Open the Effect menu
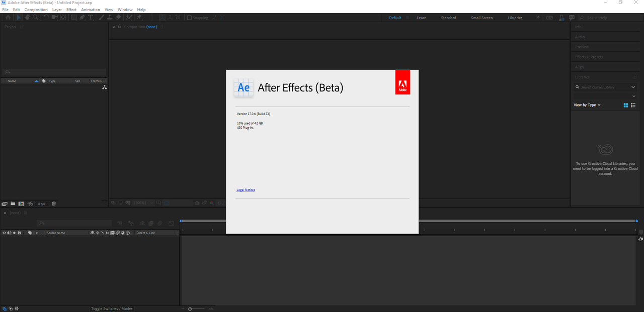The height and width of the screenshot is (312, 644). [x=71, y=10]
